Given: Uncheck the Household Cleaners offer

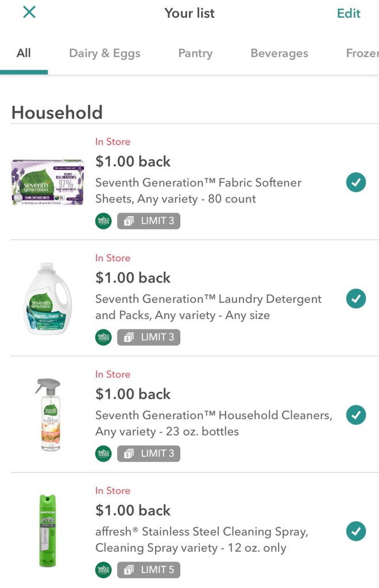Looking at the screenshot, I should pos(356,415).
